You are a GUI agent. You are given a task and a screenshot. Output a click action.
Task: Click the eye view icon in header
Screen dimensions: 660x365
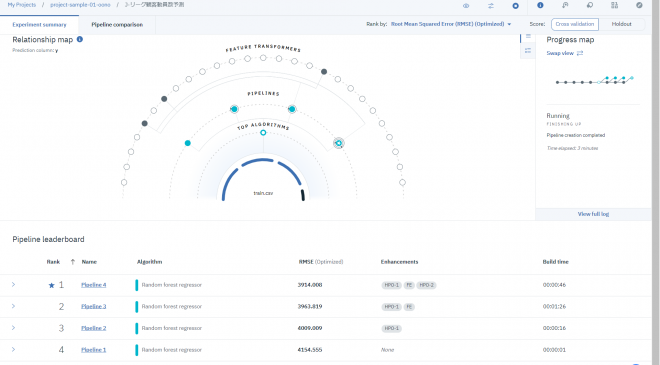coord(466,5)
